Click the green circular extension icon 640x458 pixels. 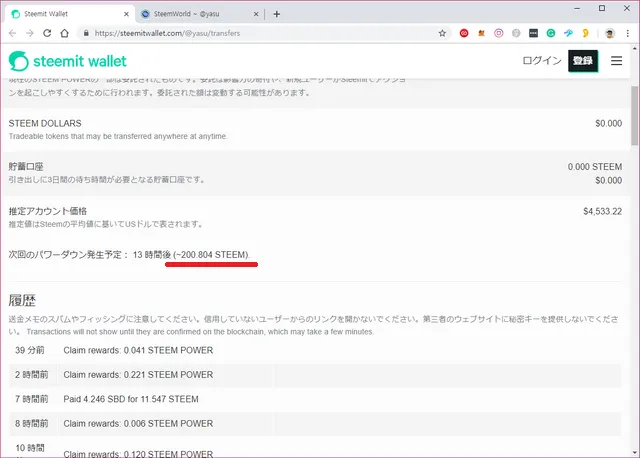tap(551, 33)
